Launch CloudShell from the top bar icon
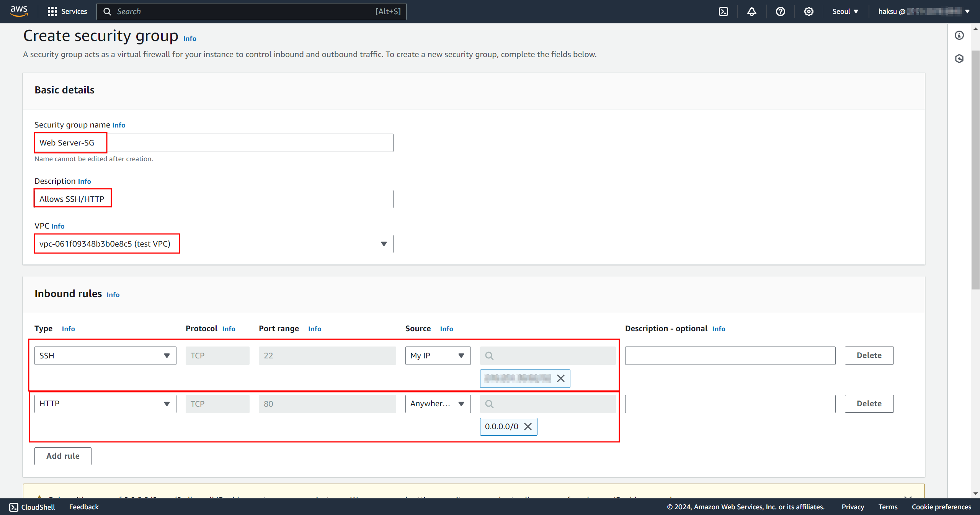The image size is (980, 515). click(723, 11)
